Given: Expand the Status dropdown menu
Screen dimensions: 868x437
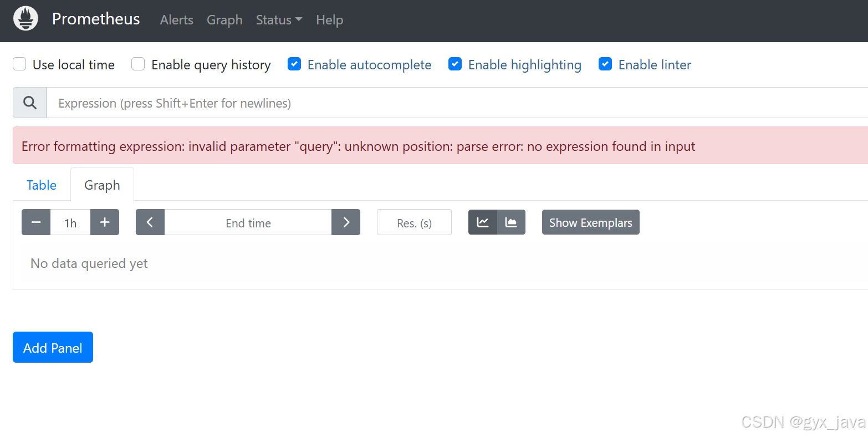Looking at the screenshot, I should click(x=279, y=20).
